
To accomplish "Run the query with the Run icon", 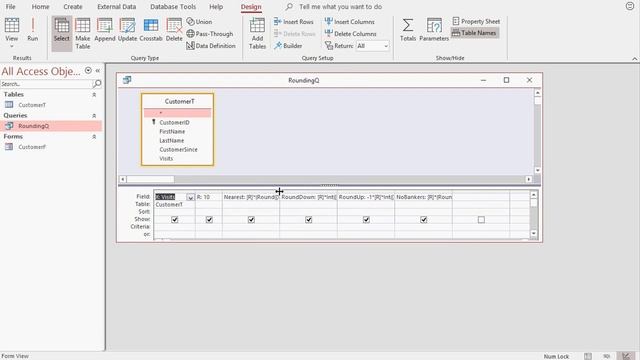I will coord(33,29).
